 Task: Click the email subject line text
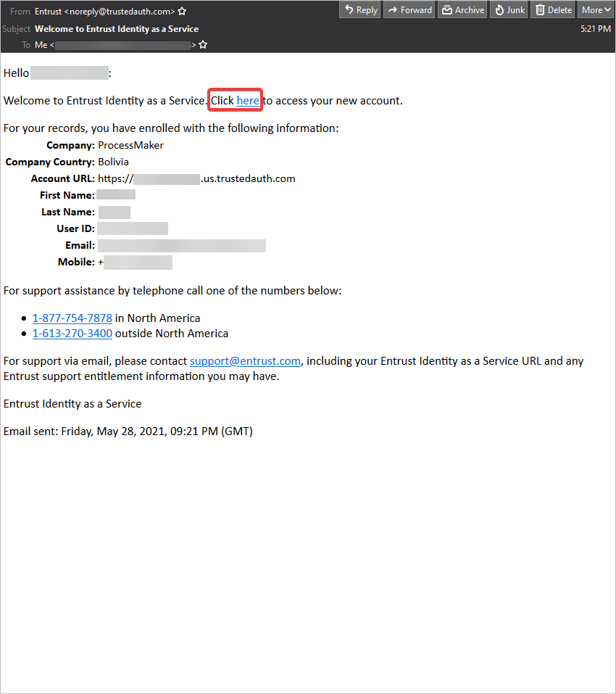(x=117, y=29)
